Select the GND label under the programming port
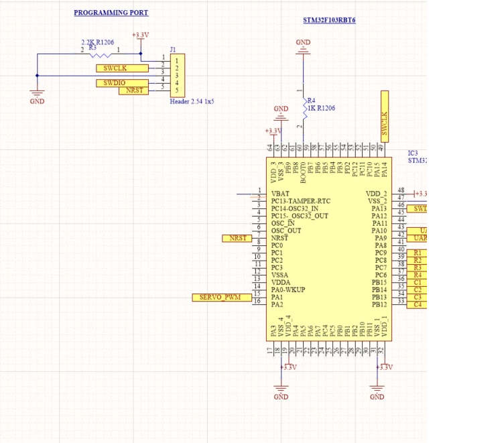 (37, 101)
